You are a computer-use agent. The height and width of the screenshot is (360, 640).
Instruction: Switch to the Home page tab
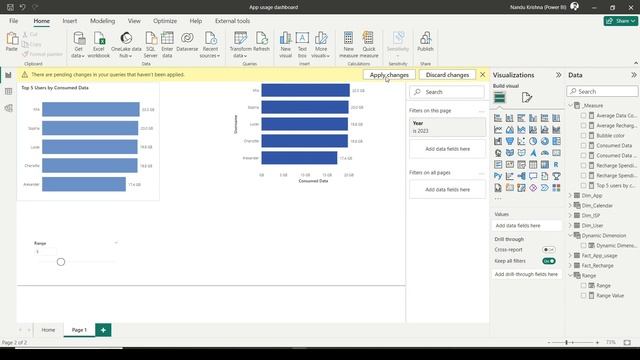click(48, 330)
